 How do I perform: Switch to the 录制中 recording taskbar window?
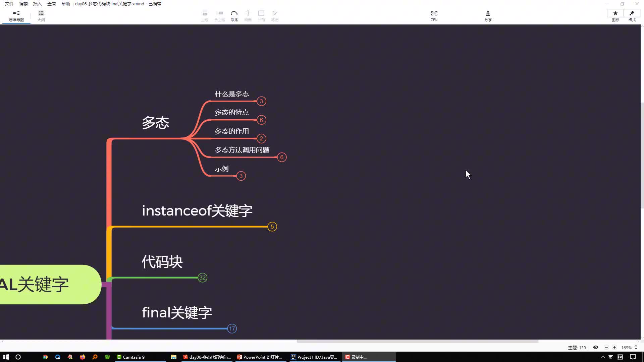pos(368,357)
